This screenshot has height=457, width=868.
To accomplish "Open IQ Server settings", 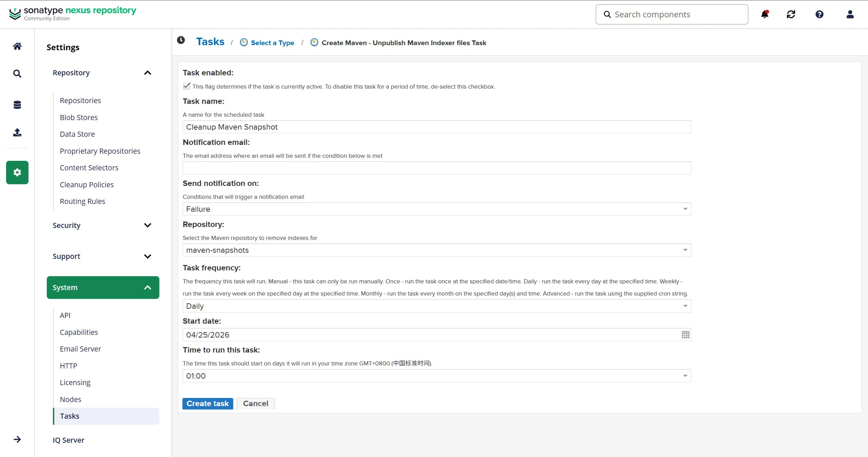I will 68,440.
